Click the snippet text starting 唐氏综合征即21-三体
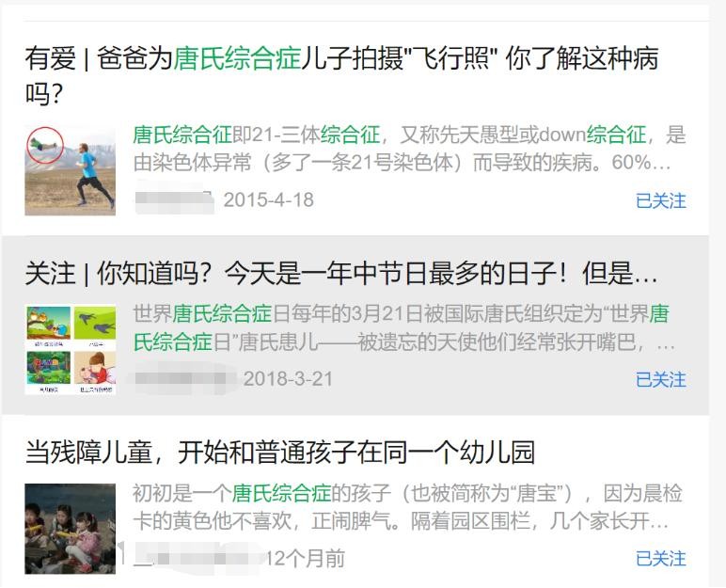Viewport: 726px width, 588px height. coord(409,149)
